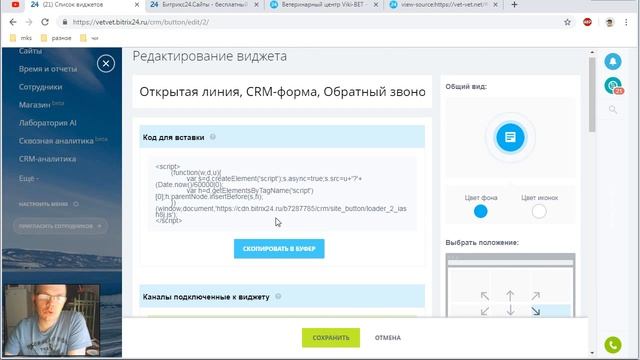The height and width of the screenshot is (360, 640).
Task: Close the Ветеринарный центр Viki-ВЕТ tab
Action: coord(376,4)
